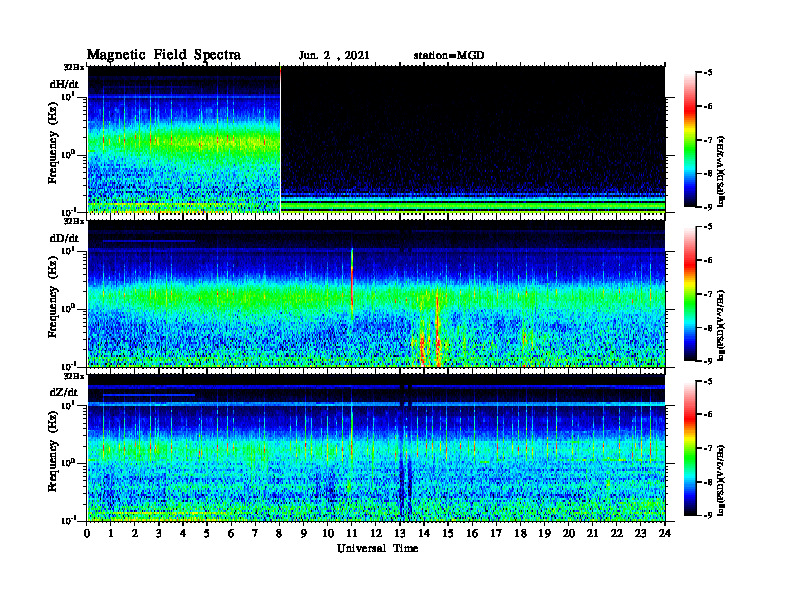Click the "18" hour tick label
792x612 pixels.
pos(520,534)
